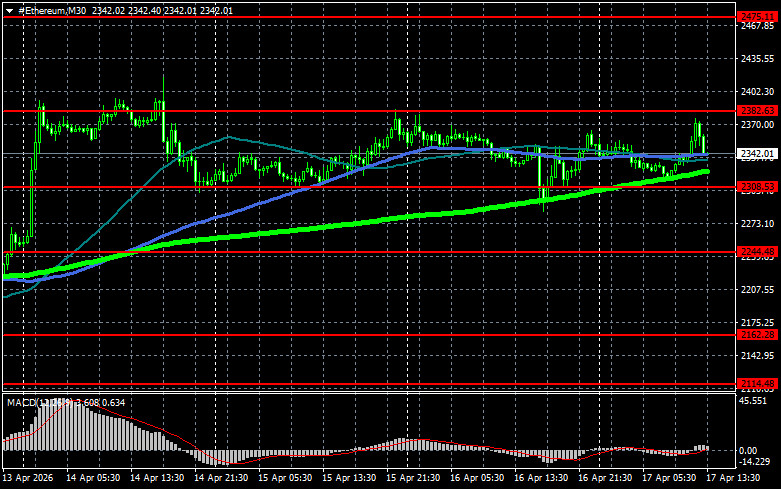Click the 15 Apr 13:30 time label

tap(349, 478)
